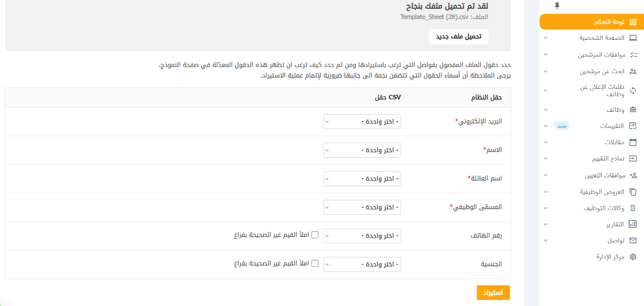The height and width of the screenshot is (306, 644).
Task: Click the briefcase icon beside وظائف
Action: 633,109
